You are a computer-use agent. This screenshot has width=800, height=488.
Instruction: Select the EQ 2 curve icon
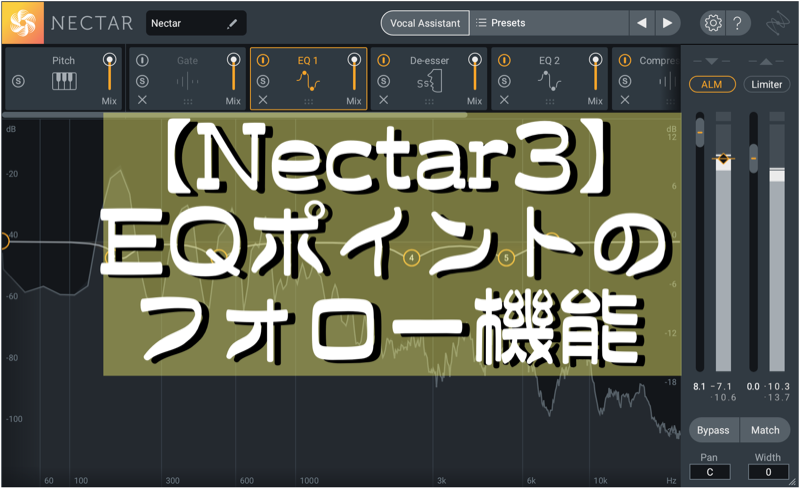pos(549,81)
